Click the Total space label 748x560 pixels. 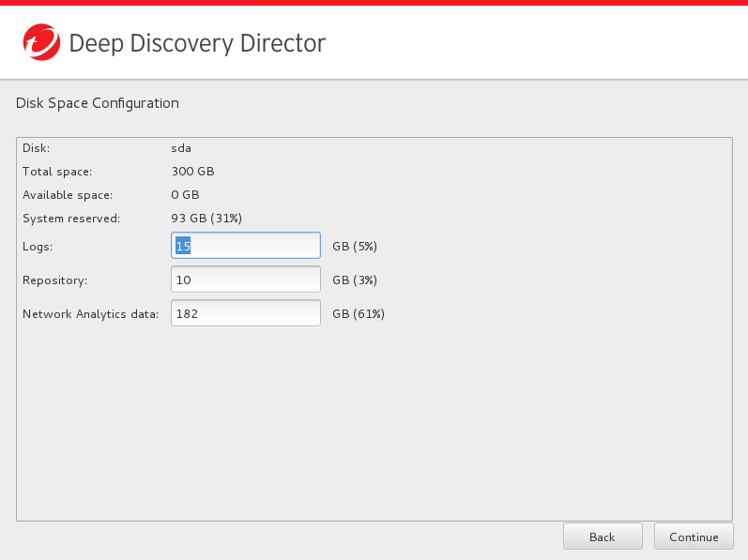pos(57,172)
